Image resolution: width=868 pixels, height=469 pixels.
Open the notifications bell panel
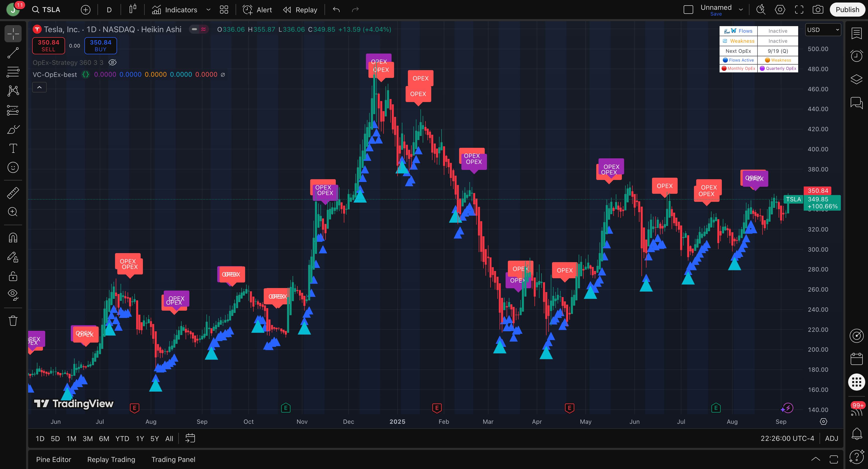click(856, 433)
